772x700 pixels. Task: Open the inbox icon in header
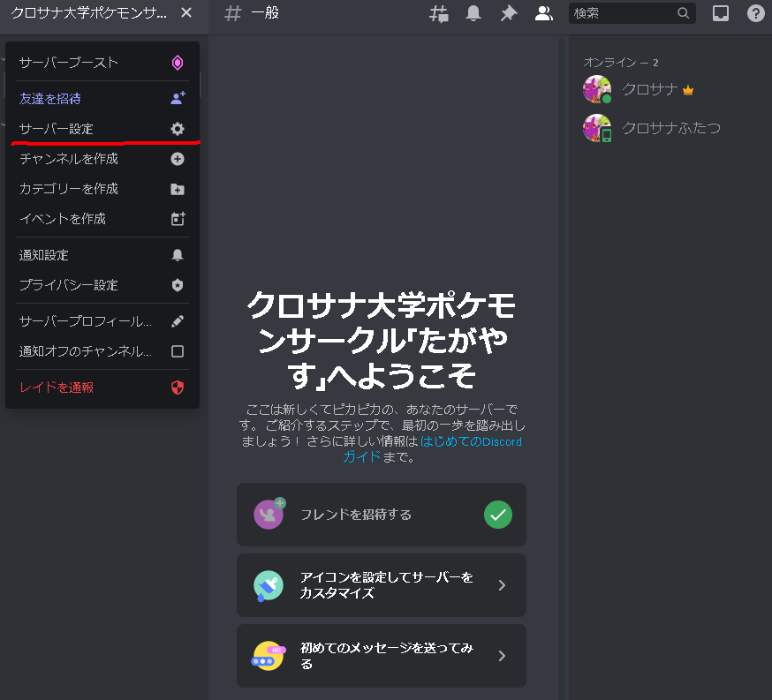(720, 13)
